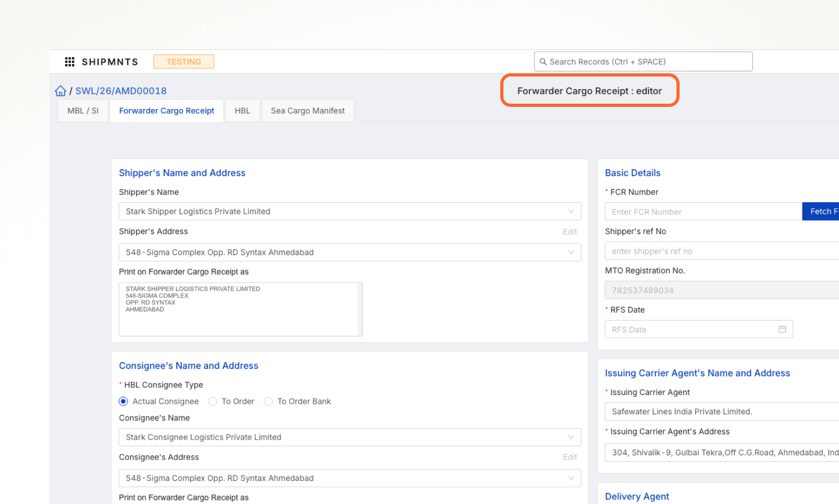839x504 pixels.
Task: Switch to the MBL / SI tab
Action: click(83, 111)
